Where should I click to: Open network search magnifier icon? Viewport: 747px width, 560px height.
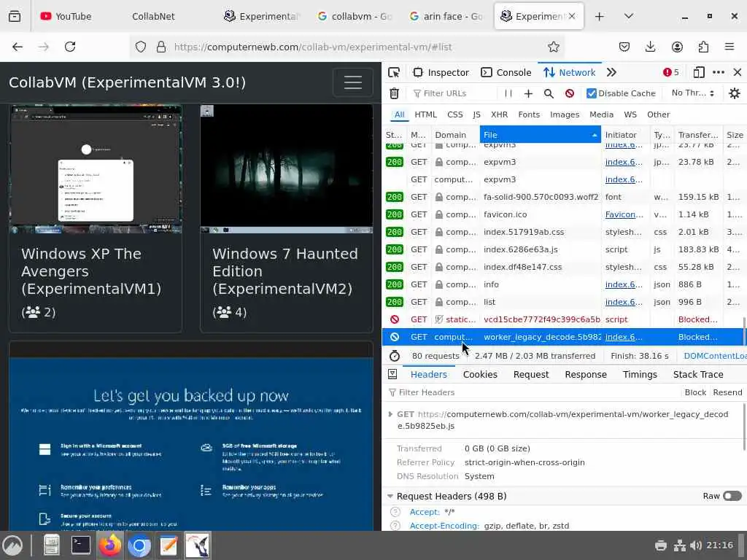click(x=549, y=93)
